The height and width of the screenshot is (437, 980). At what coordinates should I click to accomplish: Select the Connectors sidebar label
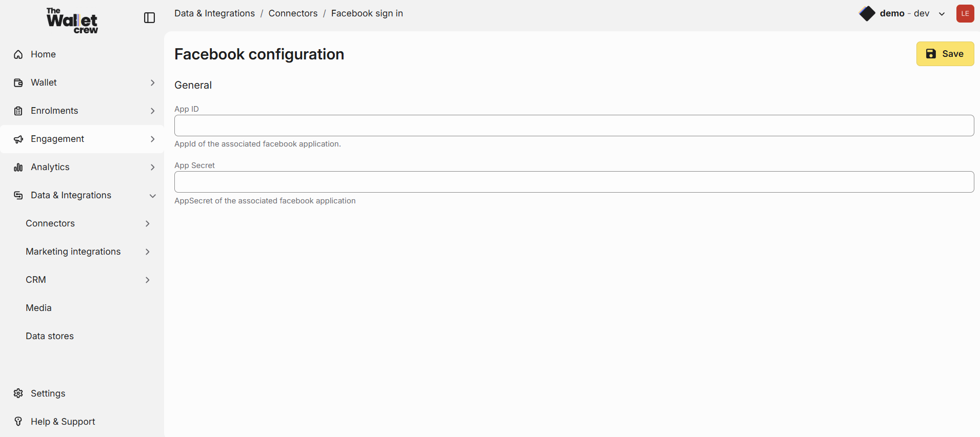50,223
